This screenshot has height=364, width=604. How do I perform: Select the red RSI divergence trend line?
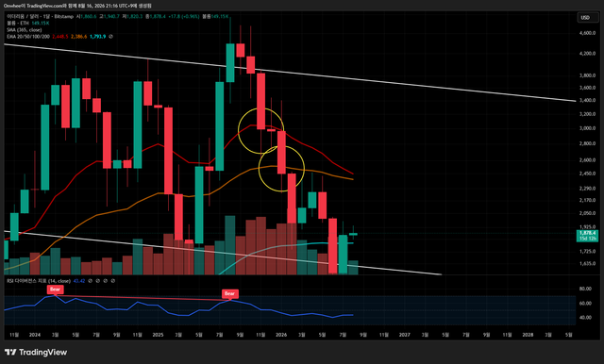coord(143,297)
